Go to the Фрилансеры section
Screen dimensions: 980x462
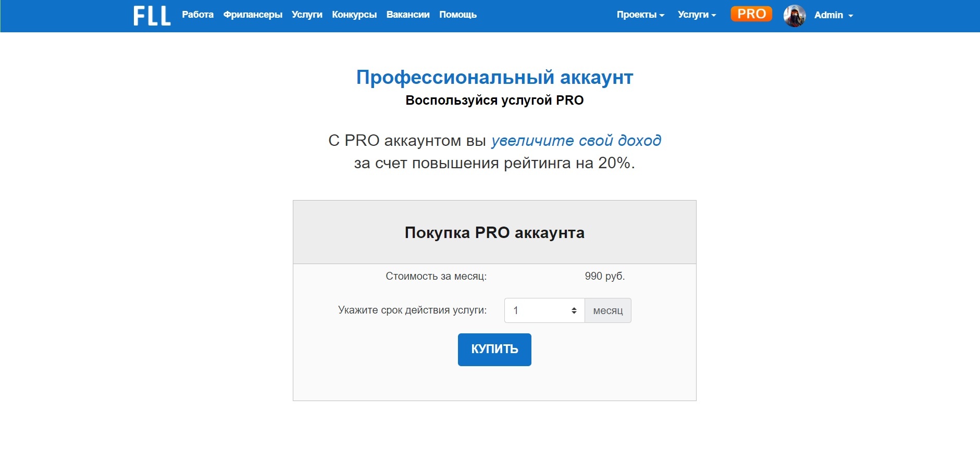[253, 15]
